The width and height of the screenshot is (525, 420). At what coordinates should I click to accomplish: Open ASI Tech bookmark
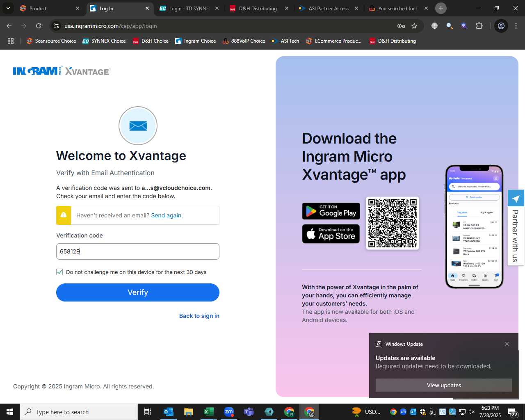(285, 41)
